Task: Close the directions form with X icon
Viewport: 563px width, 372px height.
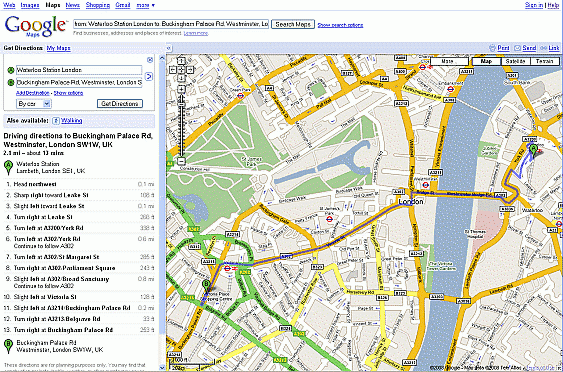Action: point(150,60)
